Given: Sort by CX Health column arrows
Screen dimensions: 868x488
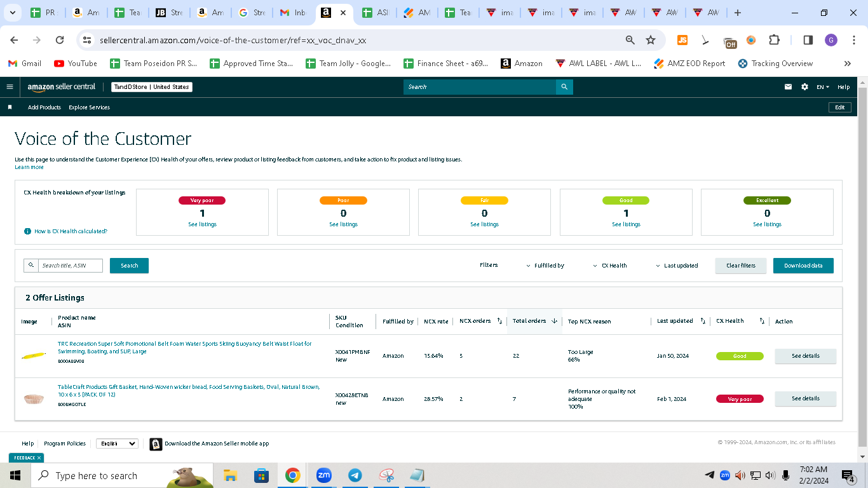Looking at the screenshot, I should 762,321.
